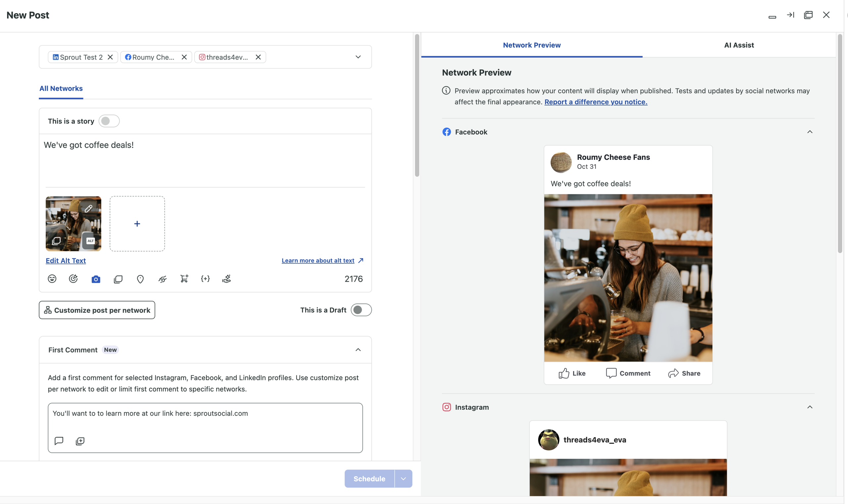Click the camera upload media icon
848x504 pixels.
coord(96,279)
